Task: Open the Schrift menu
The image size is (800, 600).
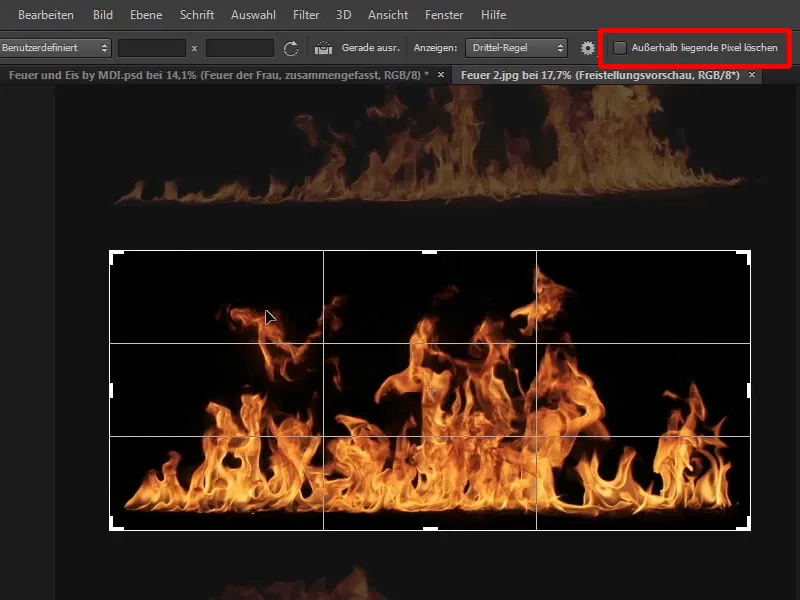Action: tap(196, 15)
